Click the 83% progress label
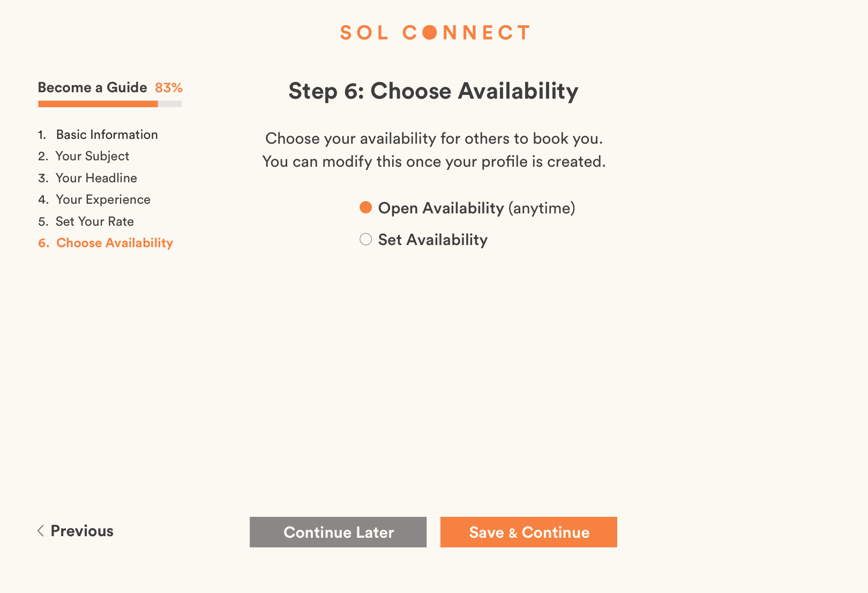 (169, 87)
